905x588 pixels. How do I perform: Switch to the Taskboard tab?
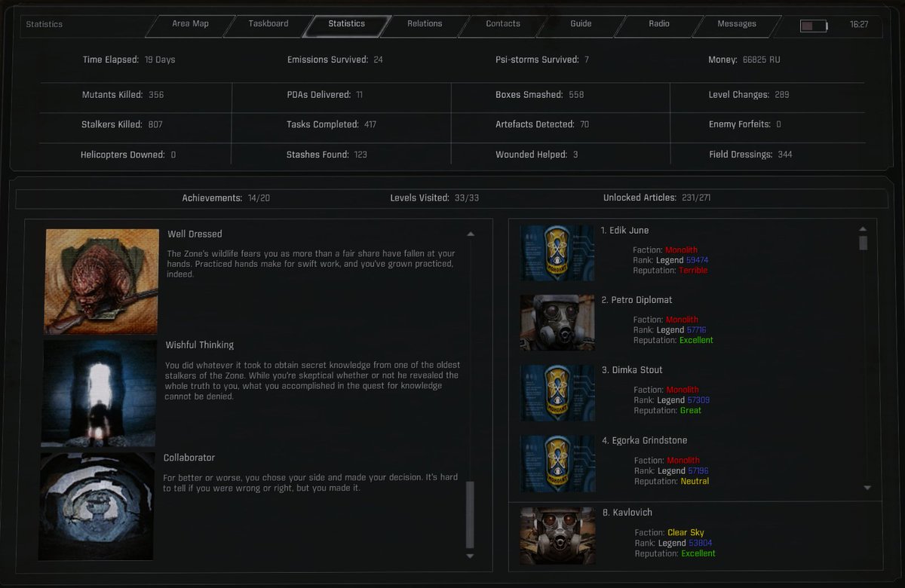click(x=268, y=24)
